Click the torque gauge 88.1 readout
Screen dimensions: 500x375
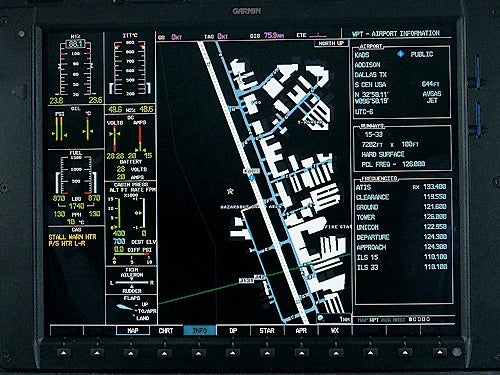(76, 44)
